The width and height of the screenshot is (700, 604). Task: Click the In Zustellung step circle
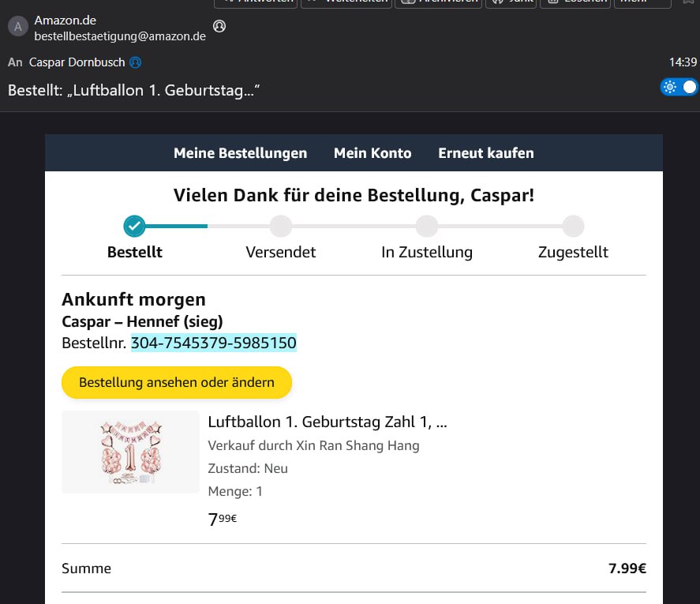click(x=427, y=227)
